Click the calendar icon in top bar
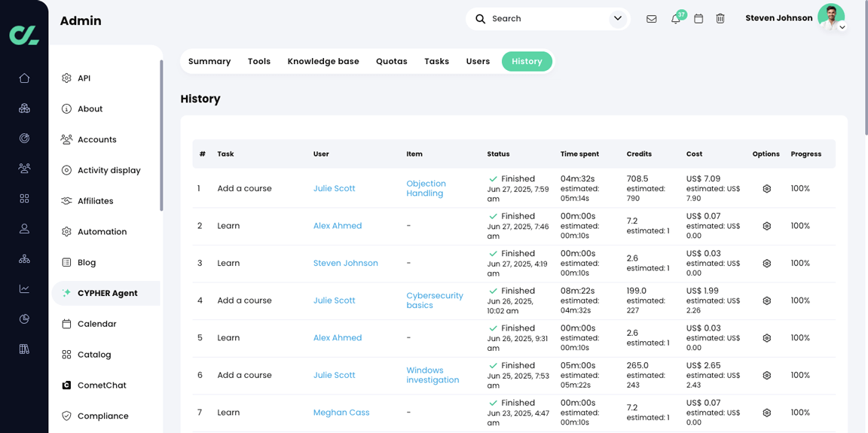The height and width of the screenshot is (433, 868). pos(698,19)
